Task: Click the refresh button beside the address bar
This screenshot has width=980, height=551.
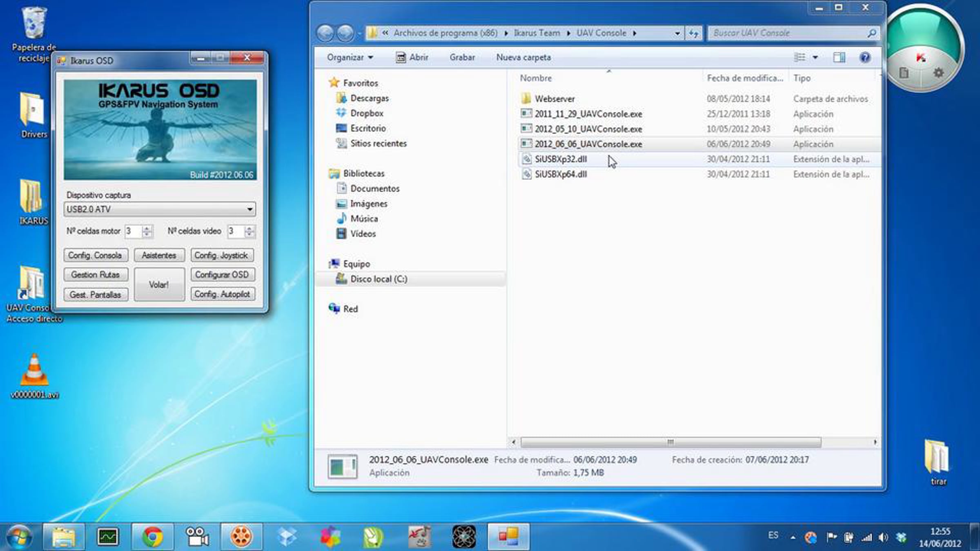Action: pyautogui.click(x=694, y=33)
